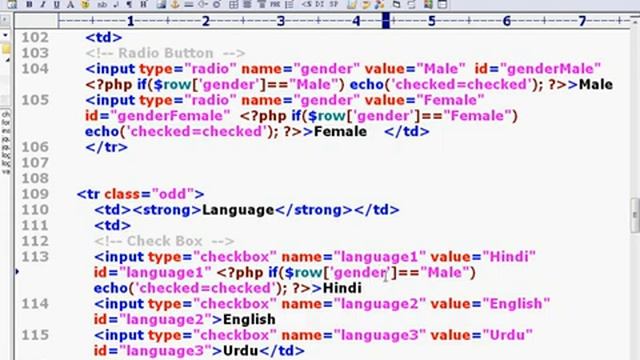Click the blue column marker on the ruler
The width and height of the screenshot is (640, 360).
(x=386, y=20)
